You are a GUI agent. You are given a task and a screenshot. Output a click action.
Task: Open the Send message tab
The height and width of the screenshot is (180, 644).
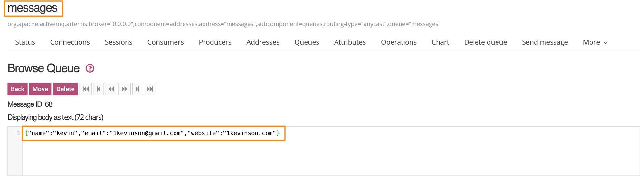pyautogui.click(x=545, y=42)
